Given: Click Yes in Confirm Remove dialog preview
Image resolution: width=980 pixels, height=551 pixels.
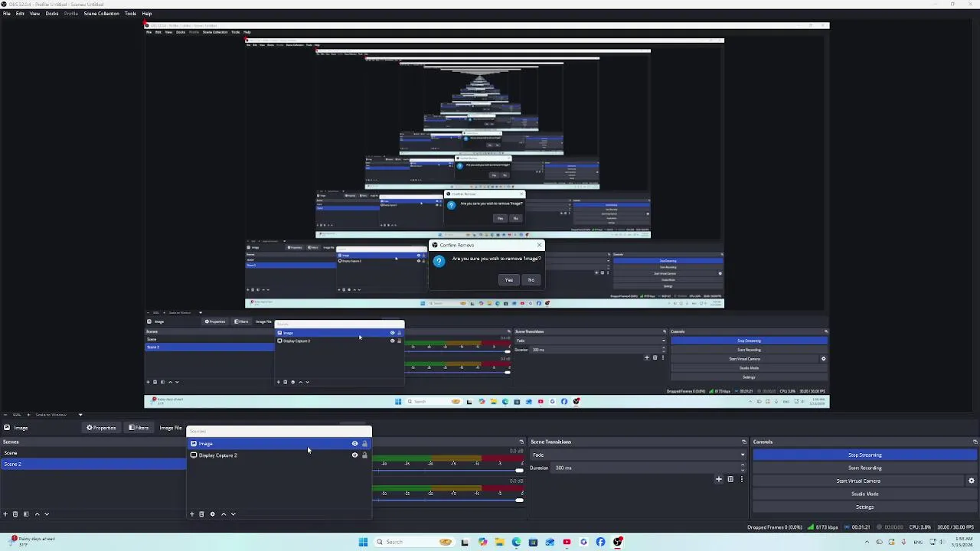Looking at the screenshot, I should pyautogui.click(x=508, y=279).
